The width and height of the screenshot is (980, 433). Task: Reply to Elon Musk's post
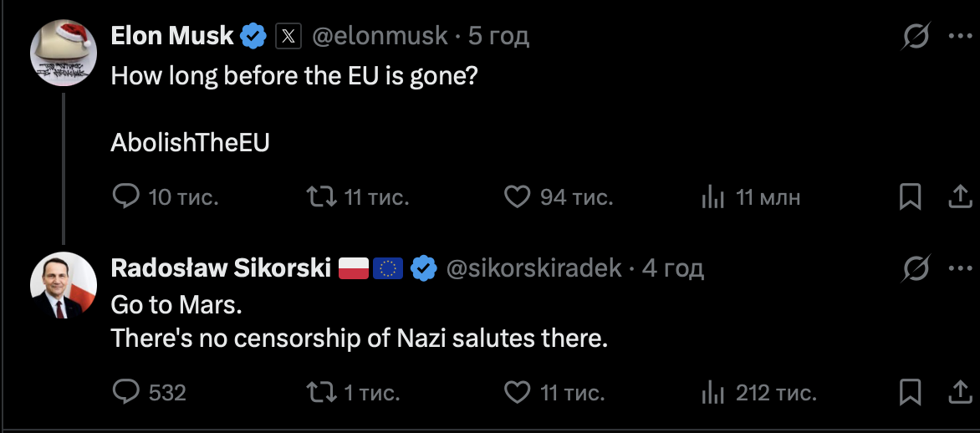(126, 197)
